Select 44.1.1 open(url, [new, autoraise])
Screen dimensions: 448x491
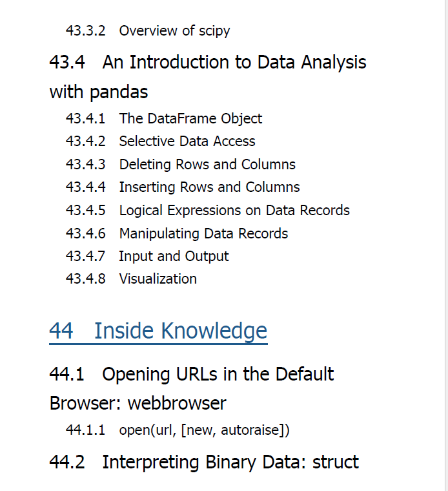(178, 430)
